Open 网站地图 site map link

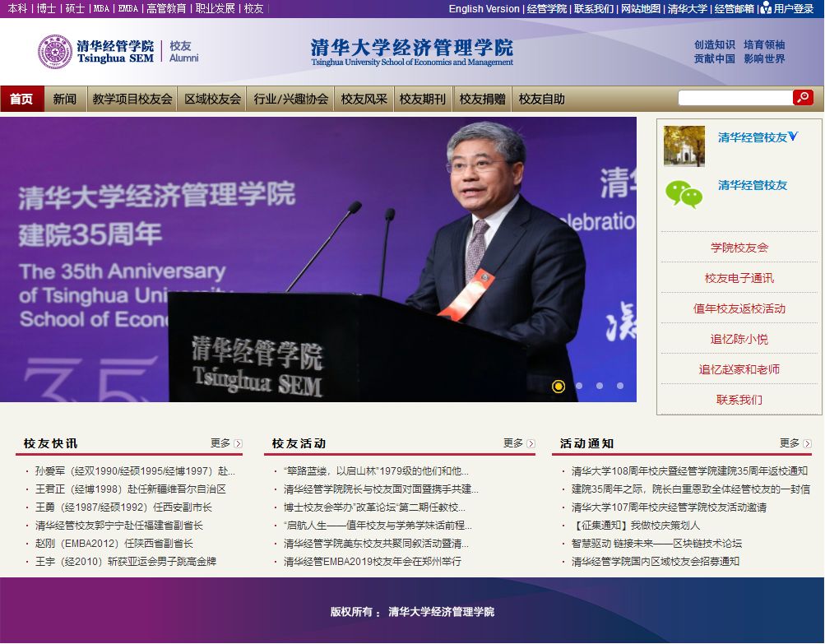[x=641, y=8]
